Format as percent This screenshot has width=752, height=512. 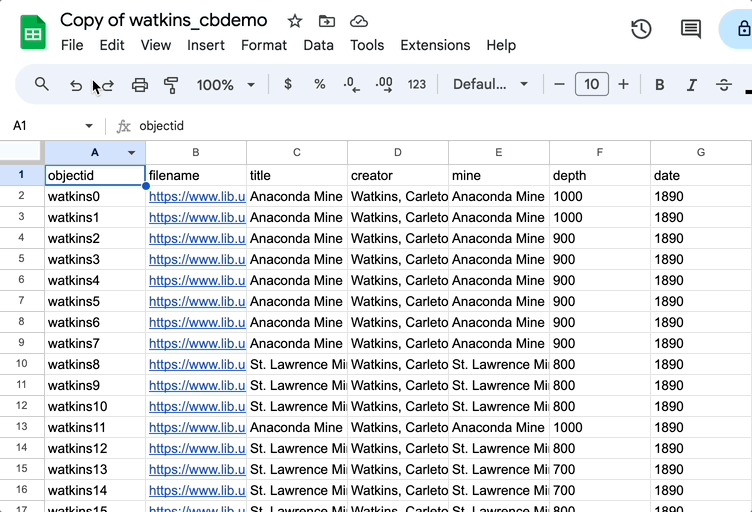pos(319,84)
